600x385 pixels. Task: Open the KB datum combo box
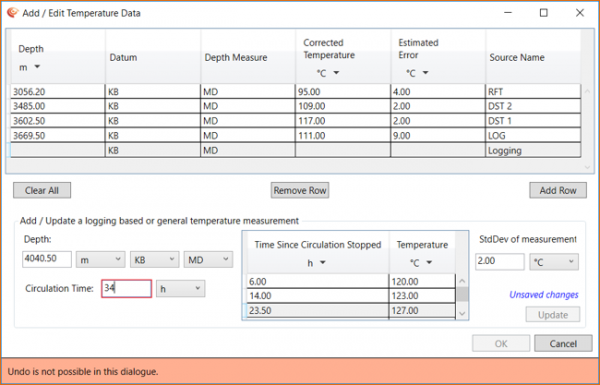pyautogui.click(x=154, y=260)
